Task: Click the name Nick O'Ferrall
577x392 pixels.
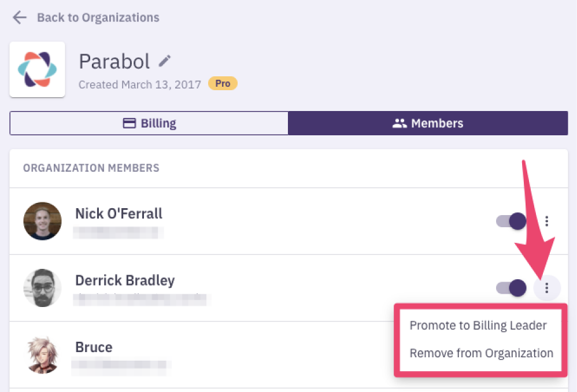Action: click(119, 213)
